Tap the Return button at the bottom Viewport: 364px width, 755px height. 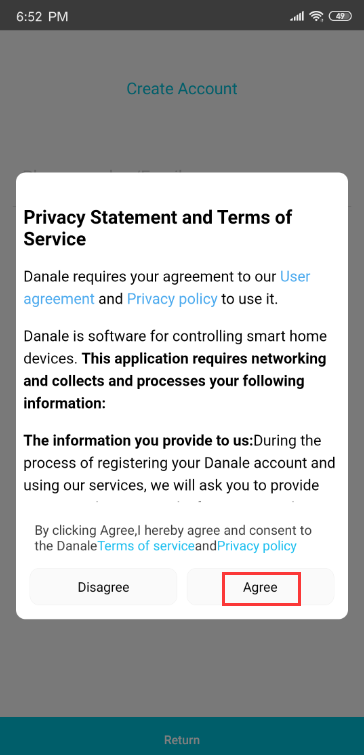[182, 740]
